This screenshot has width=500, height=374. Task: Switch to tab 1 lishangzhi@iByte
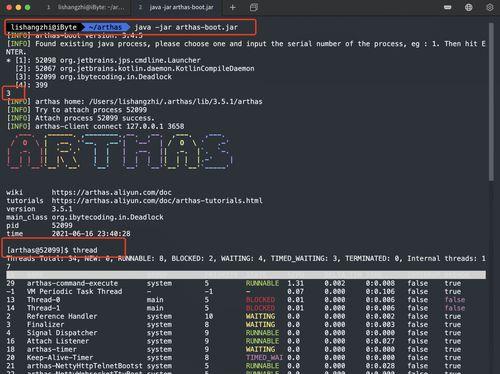click(x=87, y=7)
